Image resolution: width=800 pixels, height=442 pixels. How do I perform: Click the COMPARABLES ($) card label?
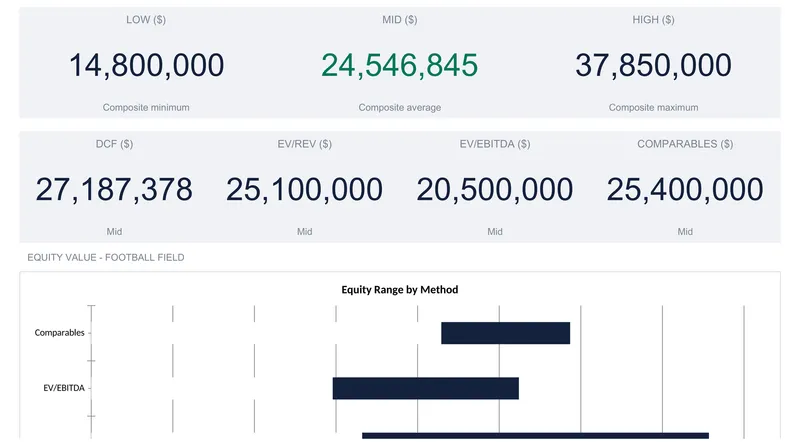pos(685,144)
